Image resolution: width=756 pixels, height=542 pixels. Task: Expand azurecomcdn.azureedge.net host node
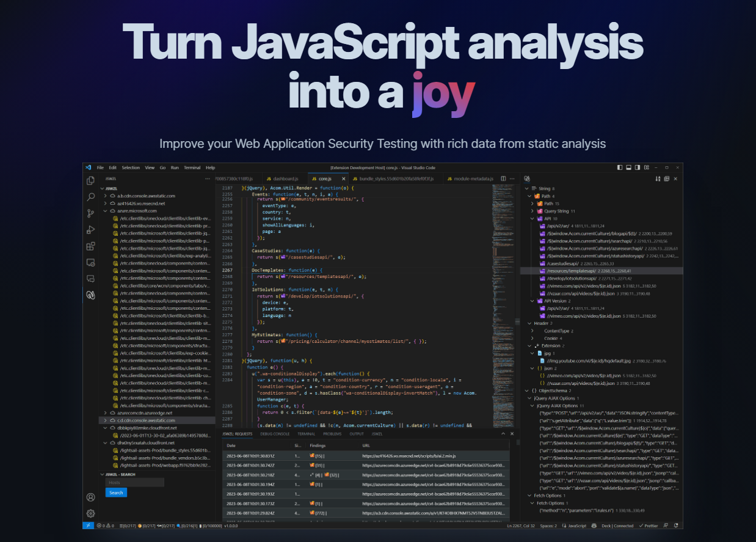(105, 413)
